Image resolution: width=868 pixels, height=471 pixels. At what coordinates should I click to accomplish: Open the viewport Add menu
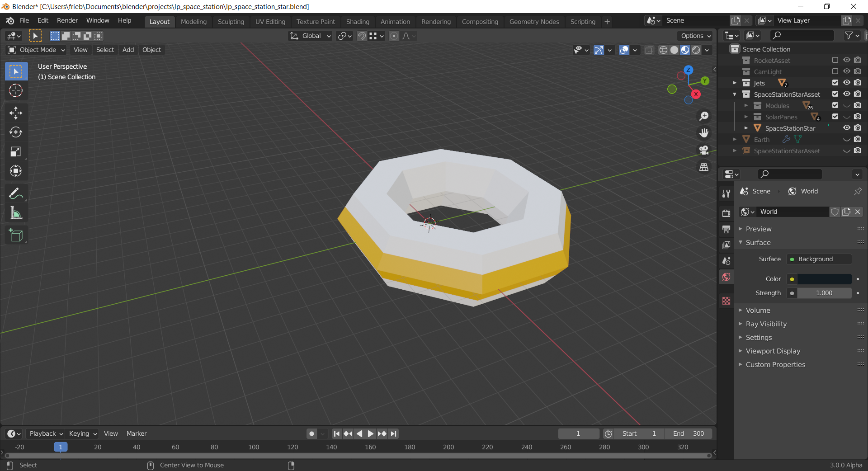[128, 50]
